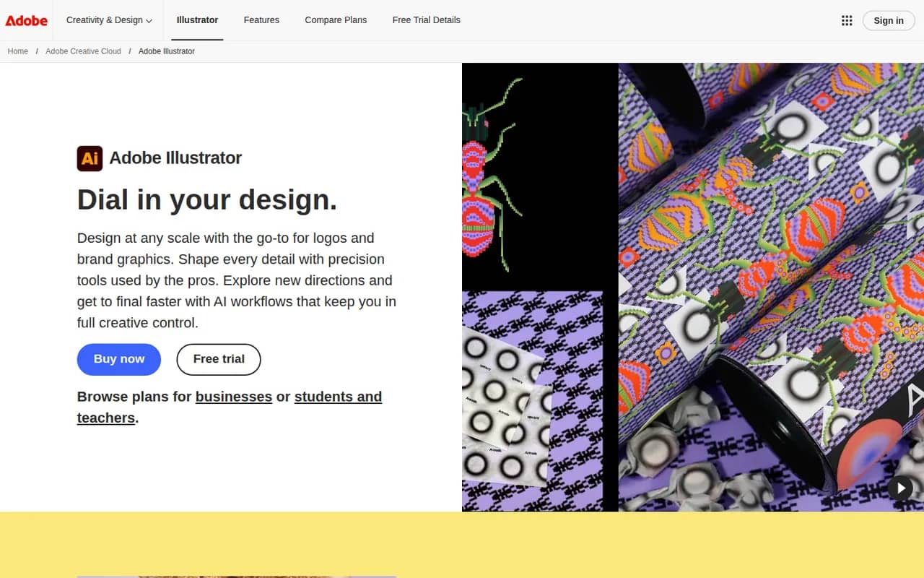
Task: Click the Buy now button
Action: [x=119, y=359]
